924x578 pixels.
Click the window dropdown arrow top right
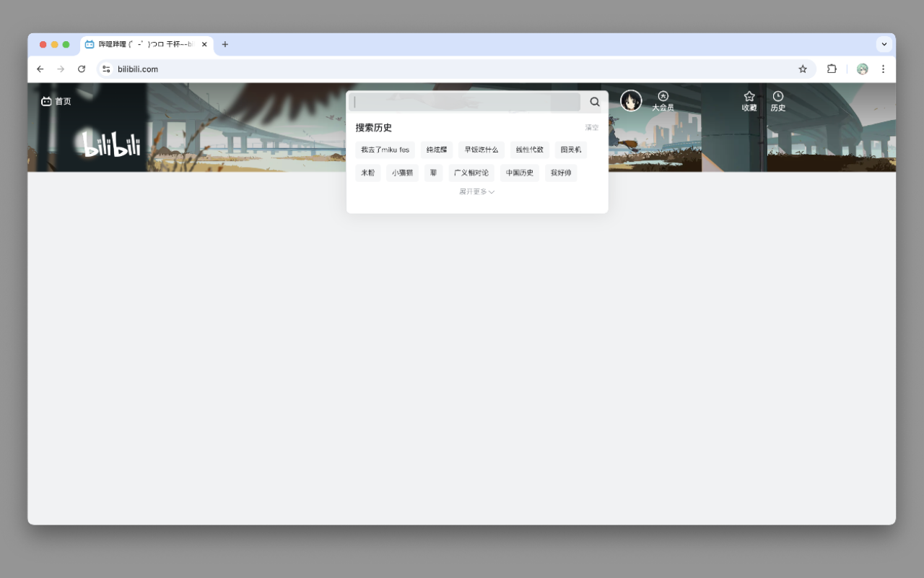[x=884, y=44]
